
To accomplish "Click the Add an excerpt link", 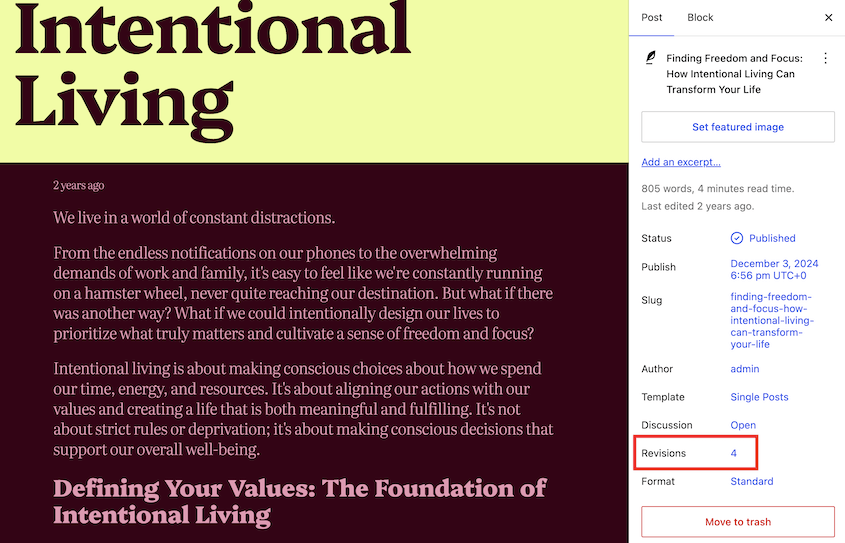I will pos(681,162).
